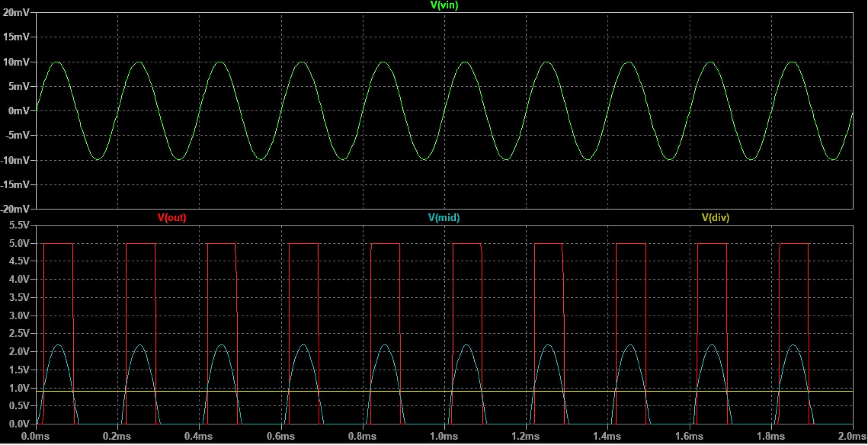Viewport: 868px width, 445px height.
Task: Click the 1.0ms time axis label
Action: pos(445,437)
